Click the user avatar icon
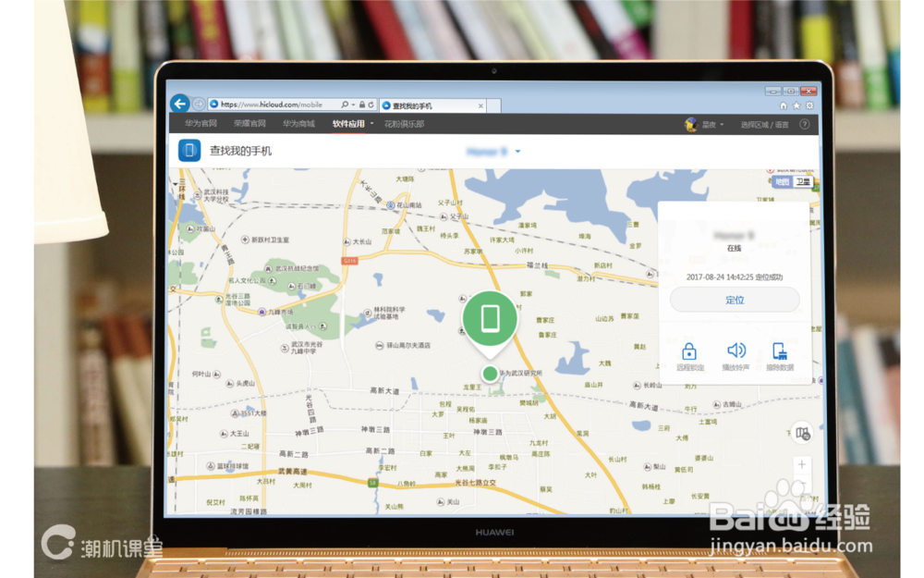This screenshot has height=578, width=924. (691, 125)
